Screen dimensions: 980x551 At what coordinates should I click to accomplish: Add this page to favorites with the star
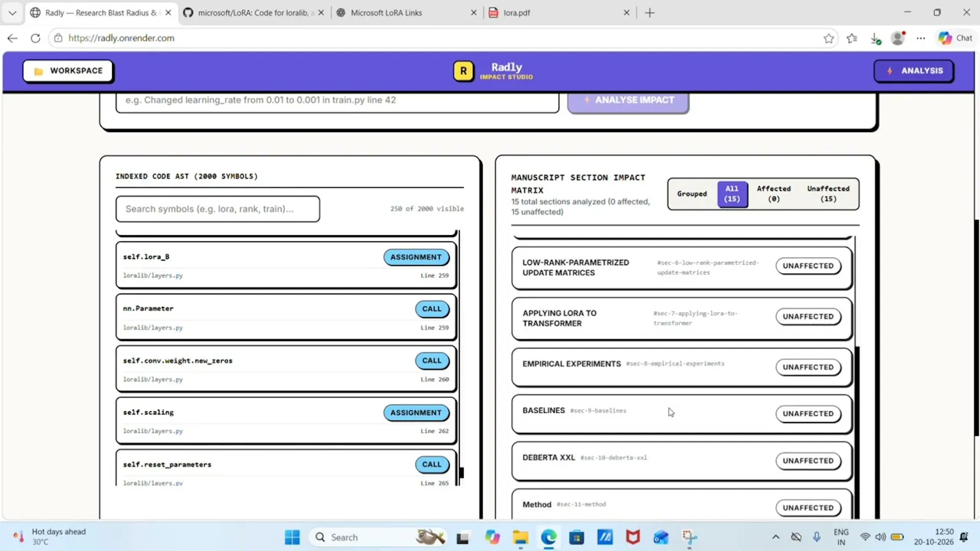coord(829,39)
